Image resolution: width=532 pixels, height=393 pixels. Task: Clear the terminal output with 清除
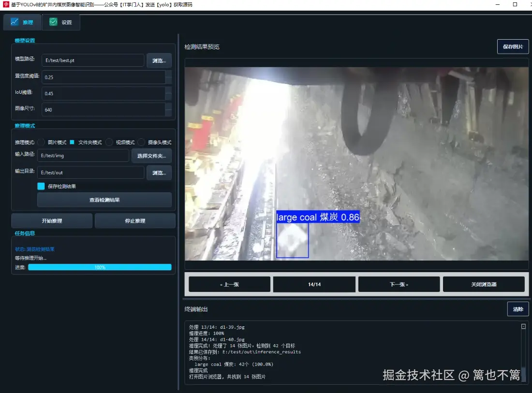[x=518, y=309]
